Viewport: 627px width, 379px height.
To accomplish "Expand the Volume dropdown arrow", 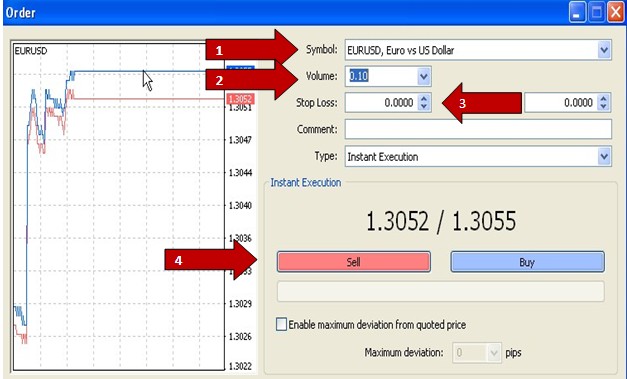I will (424, 76).
